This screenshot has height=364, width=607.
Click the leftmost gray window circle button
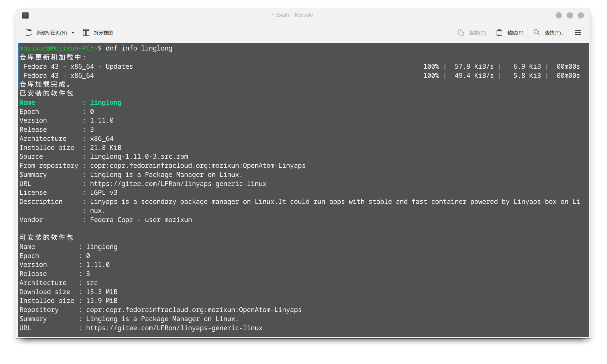click(x=559, y=15)
